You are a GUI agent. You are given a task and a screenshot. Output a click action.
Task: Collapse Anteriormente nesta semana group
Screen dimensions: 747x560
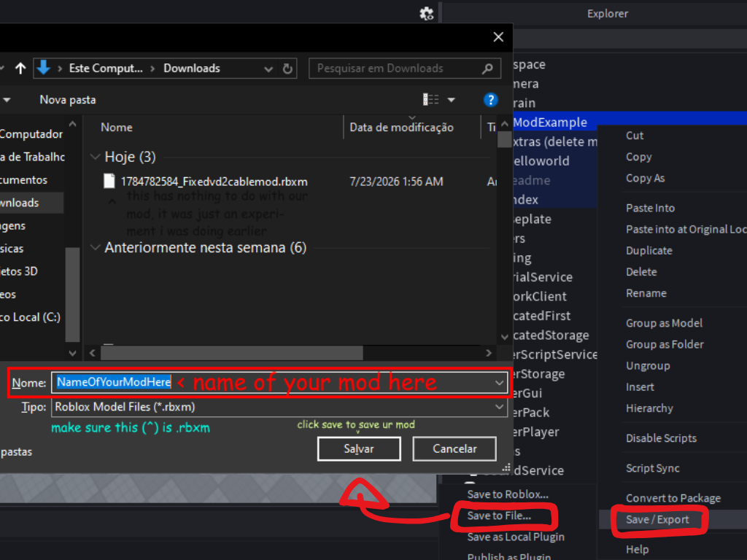pos(96,247)
